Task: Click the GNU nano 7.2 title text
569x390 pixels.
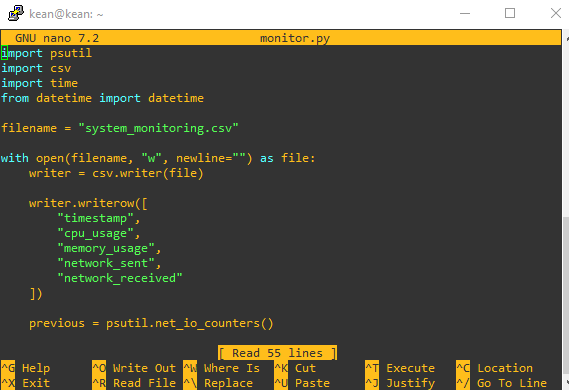Action: 57,38
